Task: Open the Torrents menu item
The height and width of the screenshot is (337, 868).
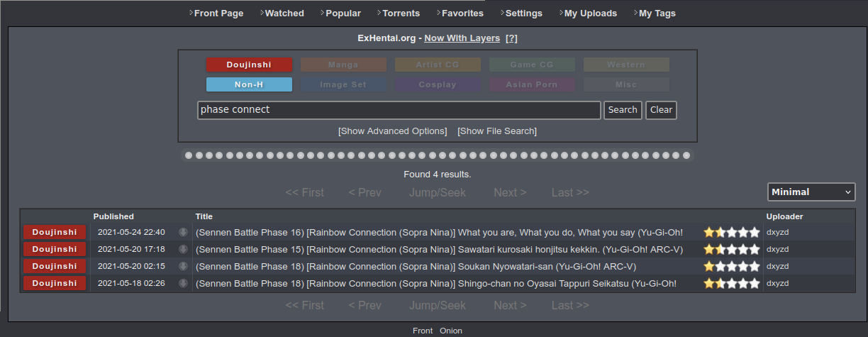Action: [x=401, y=13]
